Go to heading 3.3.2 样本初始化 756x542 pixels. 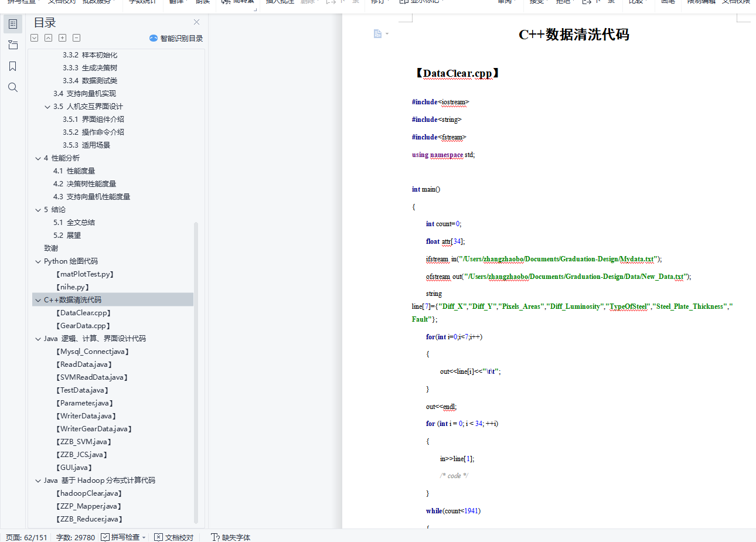[90, 55]
